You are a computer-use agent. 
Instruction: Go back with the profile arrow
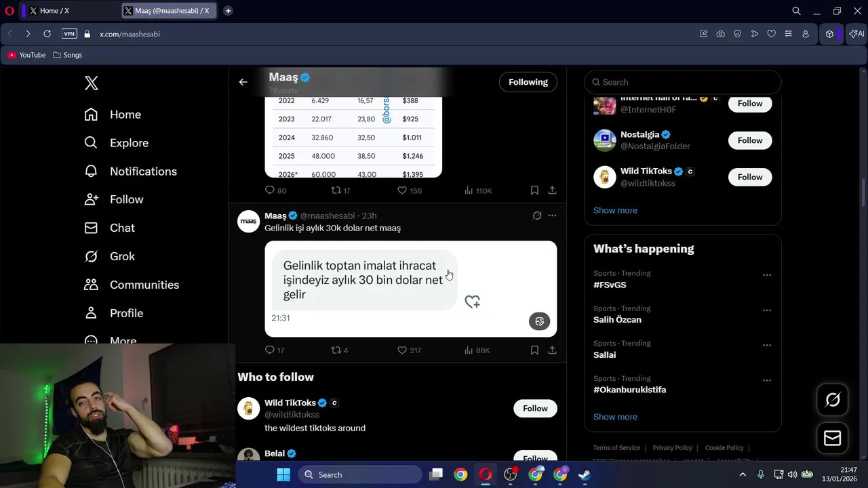(243, 82)
